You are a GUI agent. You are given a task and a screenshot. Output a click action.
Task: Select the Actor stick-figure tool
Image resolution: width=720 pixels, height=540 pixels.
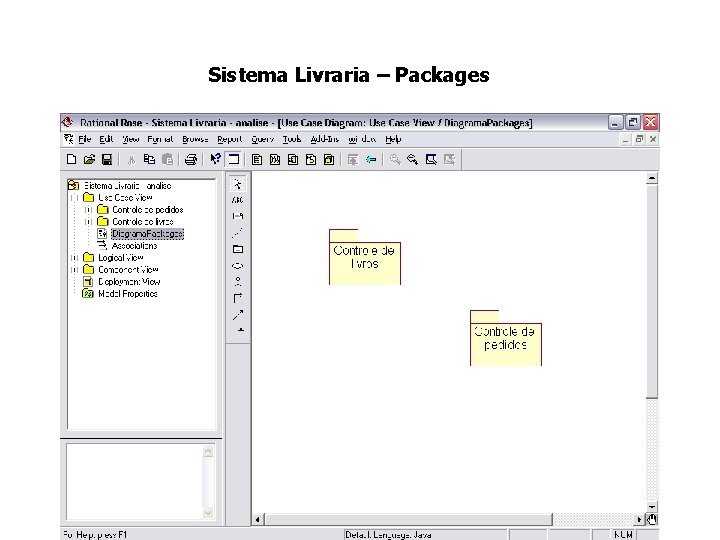point(238,281)
